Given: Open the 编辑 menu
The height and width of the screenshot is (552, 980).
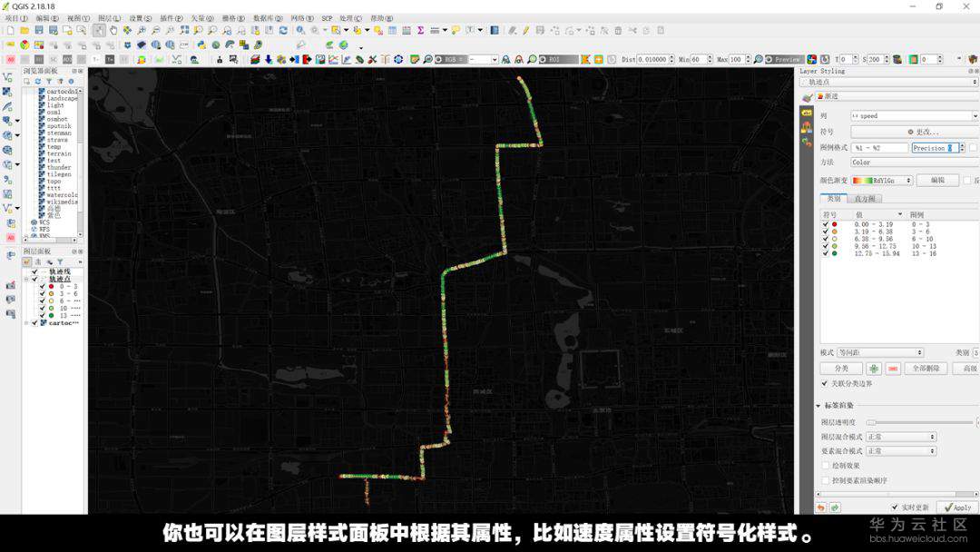Looking at the screenshot, I should tap(47, 18).
